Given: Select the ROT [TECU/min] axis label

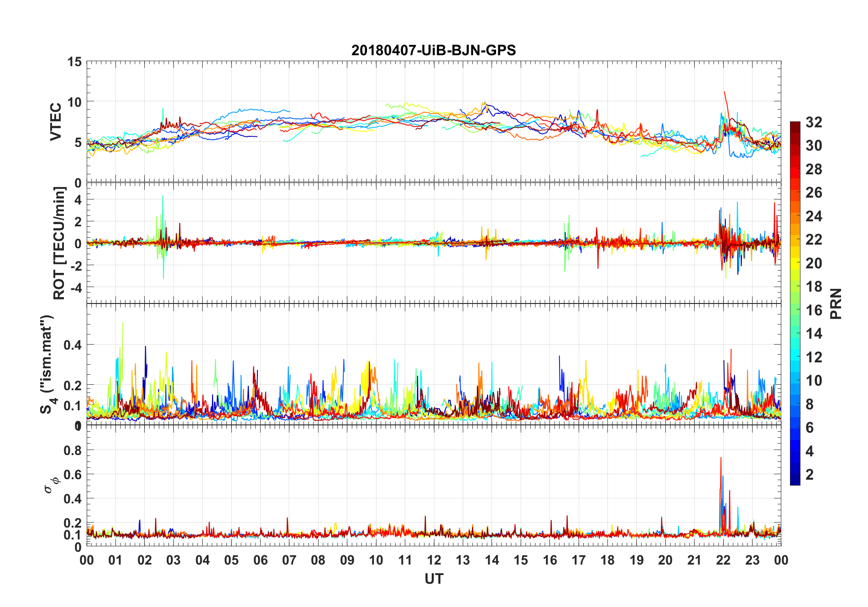Looking at the screenshot, I should [x=59, y=243].
